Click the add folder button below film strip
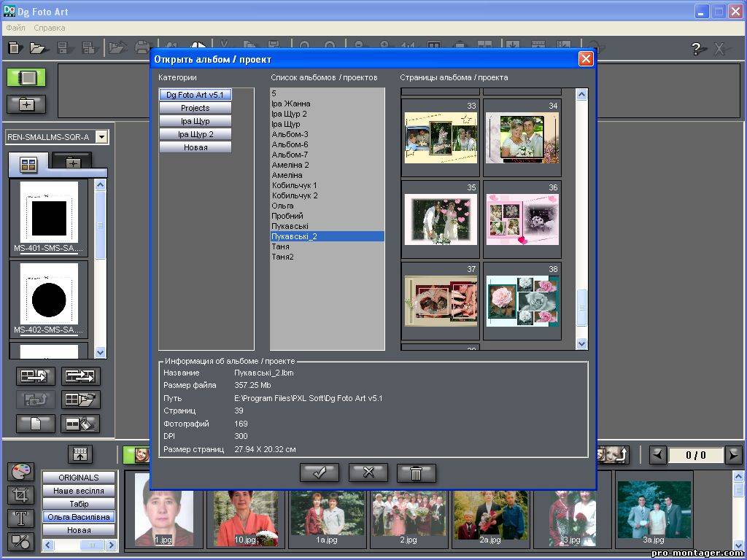 coord(27,104)
